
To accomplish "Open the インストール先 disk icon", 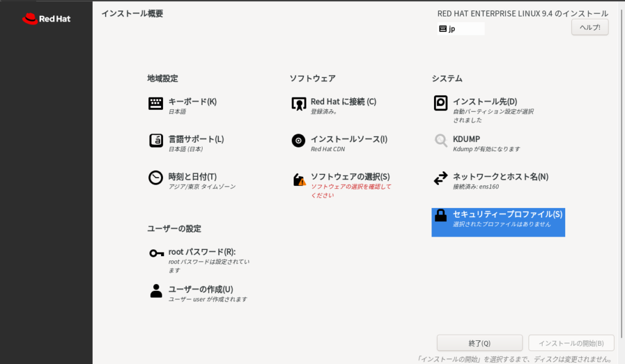I will coord(441,104).
